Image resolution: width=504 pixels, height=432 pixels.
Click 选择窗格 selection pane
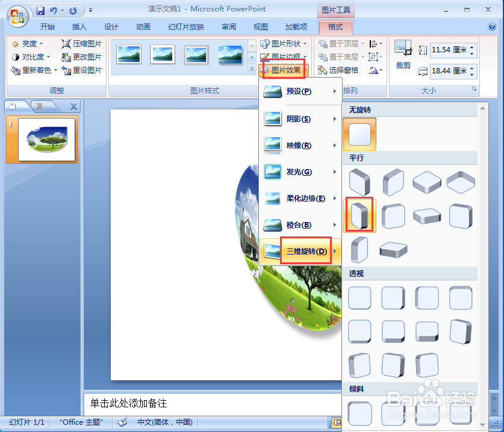pos(338,70)
